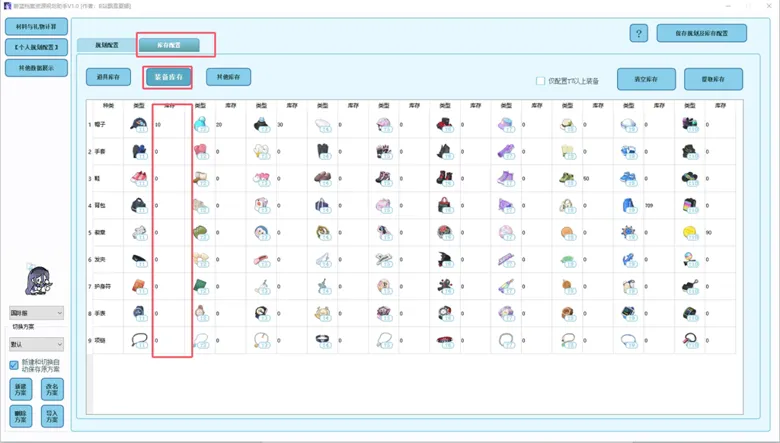Switch to the 规划配置 tab
The image size is (780, 443).
106,45
